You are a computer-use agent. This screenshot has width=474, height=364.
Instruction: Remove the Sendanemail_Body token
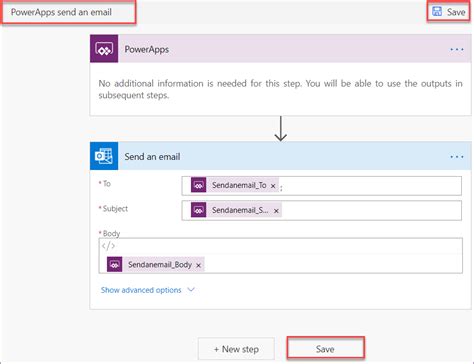(199, 266)
